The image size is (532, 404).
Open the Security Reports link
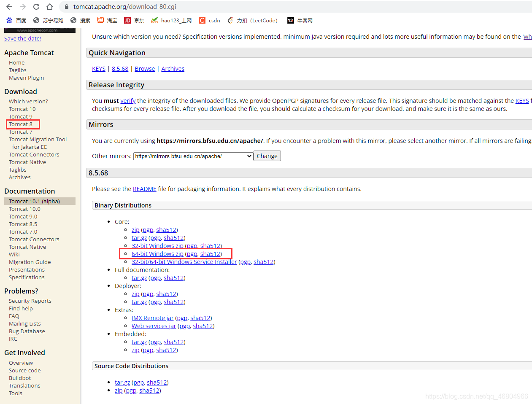coord(30,301)
